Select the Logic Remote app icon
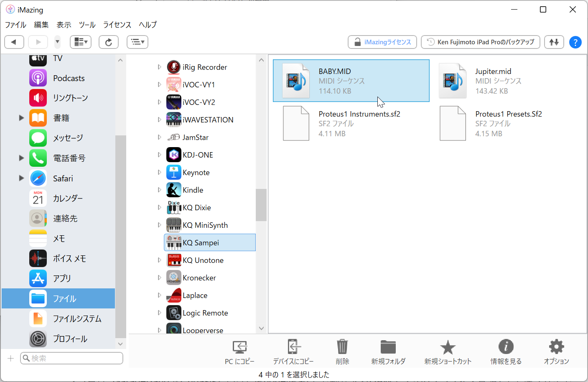Image resolution: width=588 pixels, height=382 pixels. [x=174, y=313]
